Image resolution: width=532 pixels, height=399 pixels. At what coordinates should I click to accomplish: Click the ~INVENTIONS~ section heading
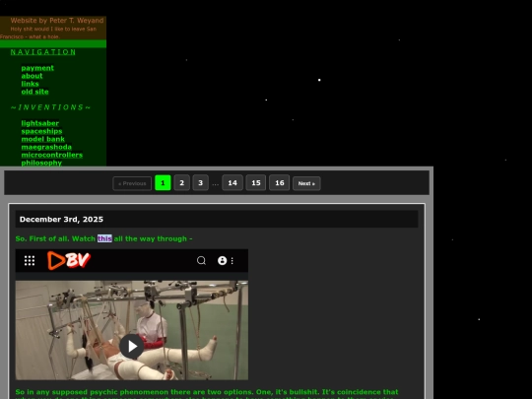click(50, 107)
